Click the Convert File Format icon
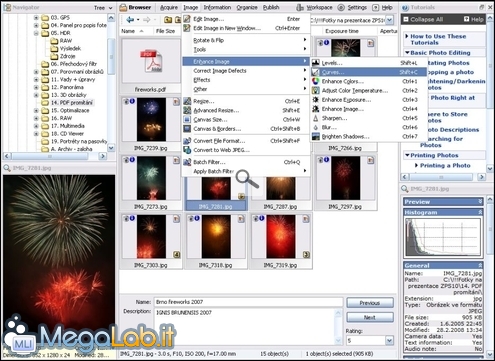This screenshot has height=361, width=495. [x=187, y=141]
